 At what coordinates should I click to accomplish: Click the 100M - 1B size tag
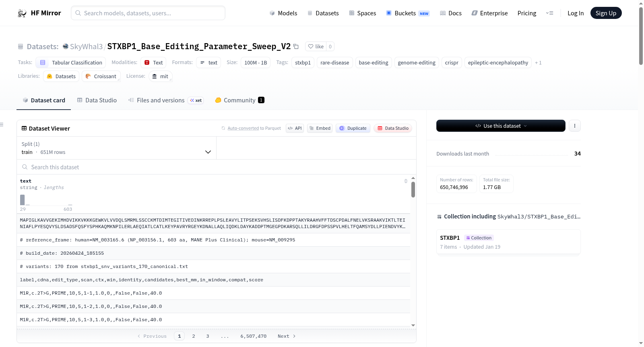point(256,62)
